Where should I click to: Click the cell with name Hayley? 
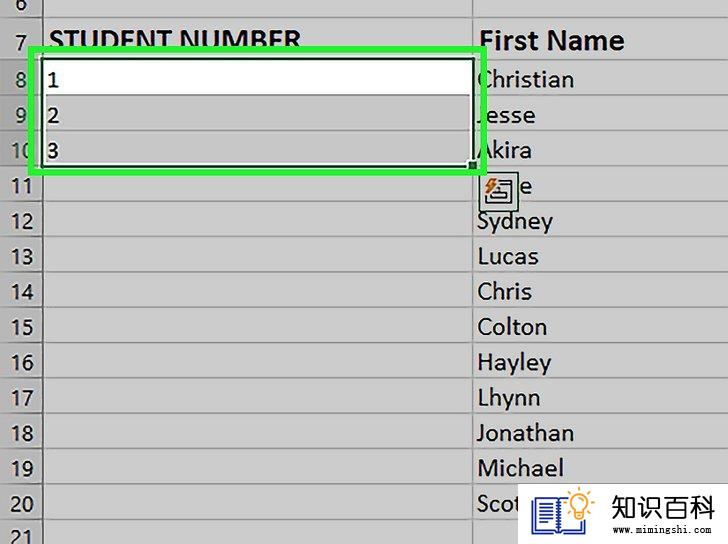[x=601, y=361]
